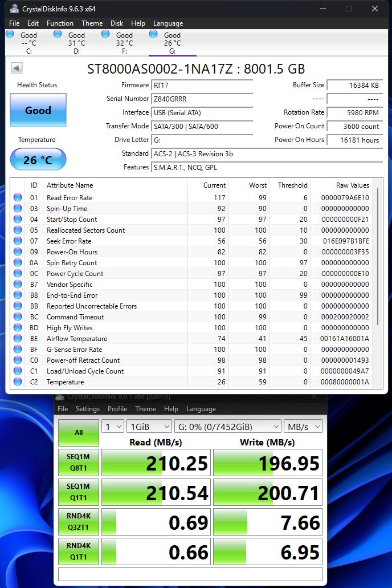Click status orb for Airflow Temperature
The height and width of the screenshot is (588, 392).
pos(18,338)
